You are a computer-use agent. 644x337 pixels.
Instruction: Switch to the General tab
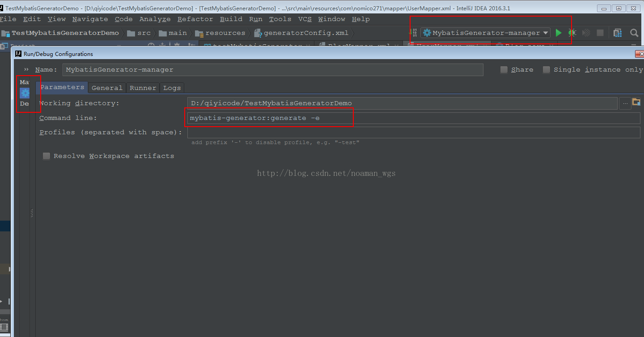point(107,88)
